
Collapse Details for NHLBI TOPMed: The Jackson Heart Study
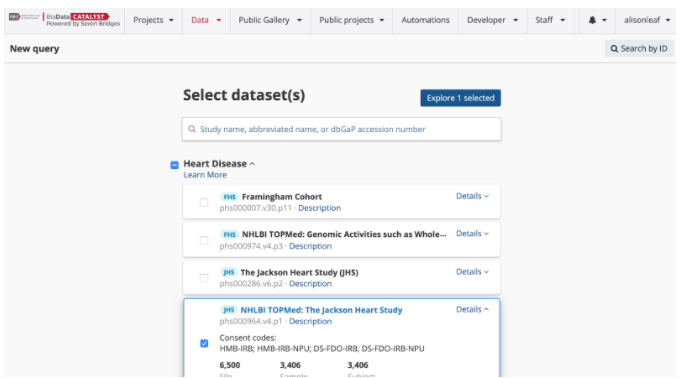(x=472, y=309)
